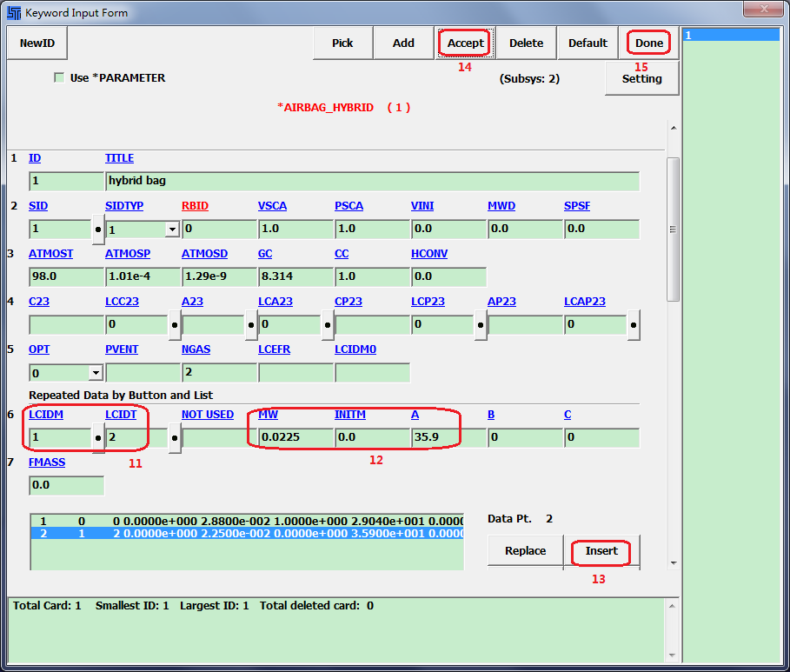
Task: Click the LS-PrePost icon in title bar
Action: click(14, 13)
